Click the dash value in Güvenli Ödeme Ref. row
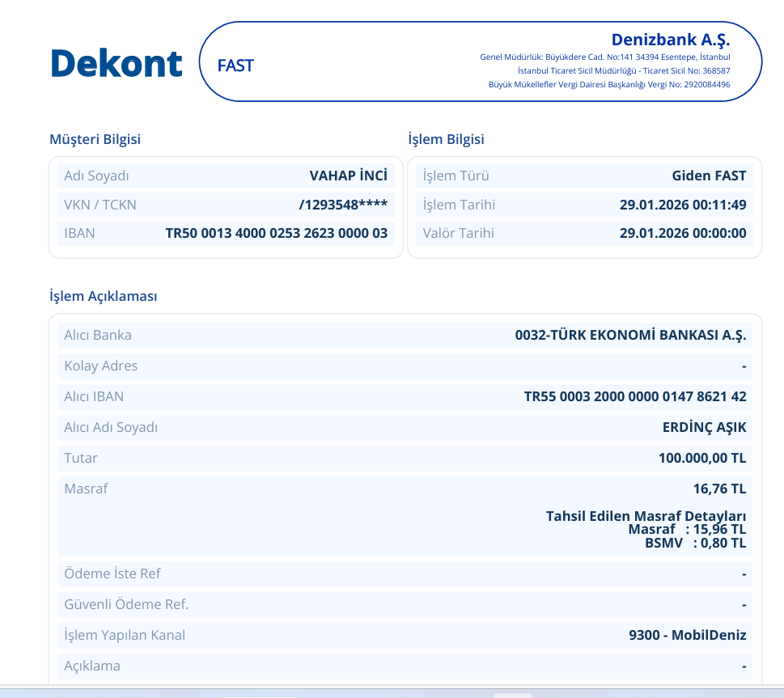 pos(744,606)
